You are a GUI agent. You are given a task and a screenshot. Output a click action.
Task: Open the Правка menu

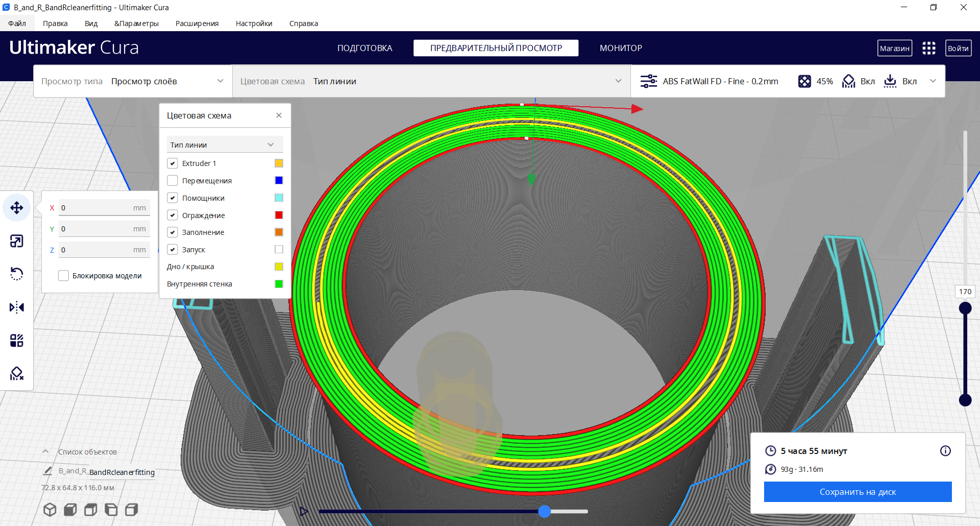(x=55, y=23)
